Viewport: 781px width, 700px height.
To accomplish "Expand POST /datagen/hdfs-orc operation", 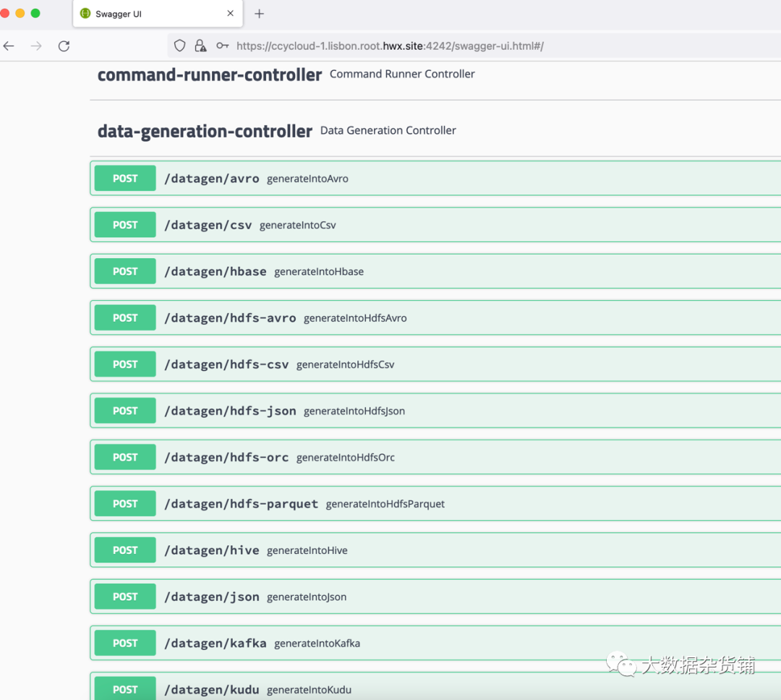I will point(435,457).
